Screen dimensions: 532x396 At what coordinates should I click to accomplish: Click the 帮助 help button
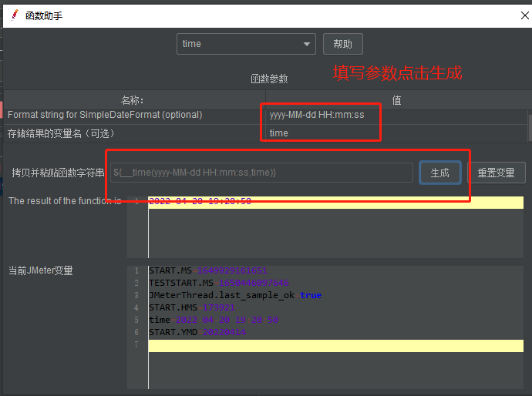pos(342,44)
